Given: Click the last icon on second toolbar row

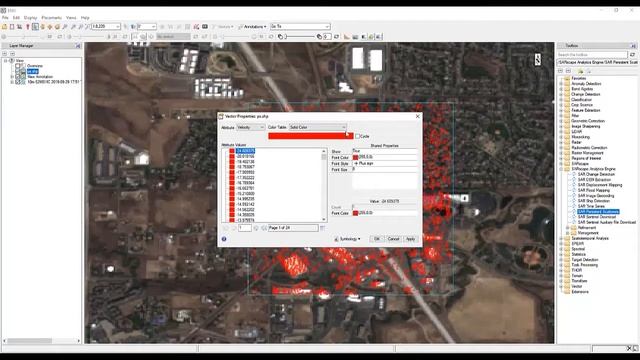Looking at the screenshot, I should point(378,37).
